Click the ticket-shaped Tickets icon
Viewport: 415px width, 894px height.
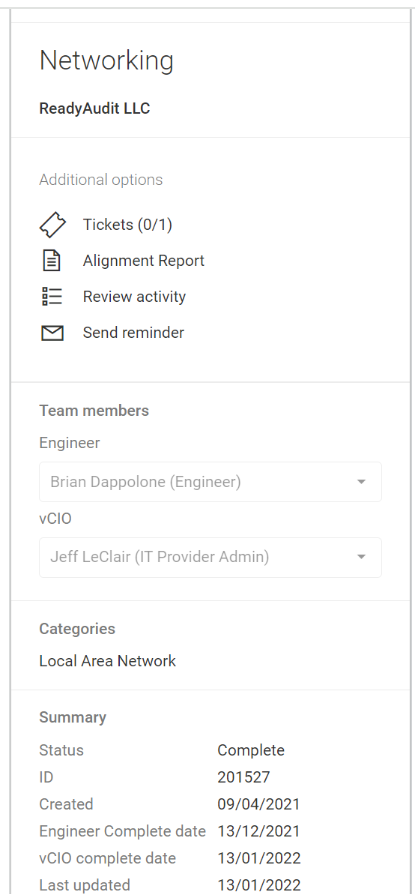click(52, 225)
